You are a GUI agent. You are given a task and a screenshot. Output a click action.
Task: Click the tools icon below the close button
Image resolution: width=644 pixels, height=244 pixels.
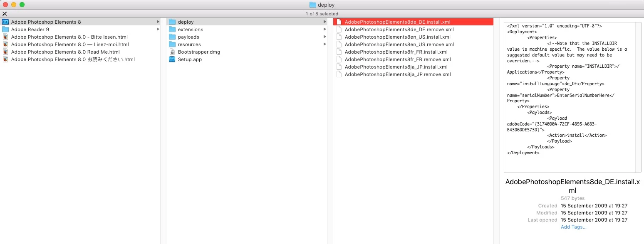[5, 14]
